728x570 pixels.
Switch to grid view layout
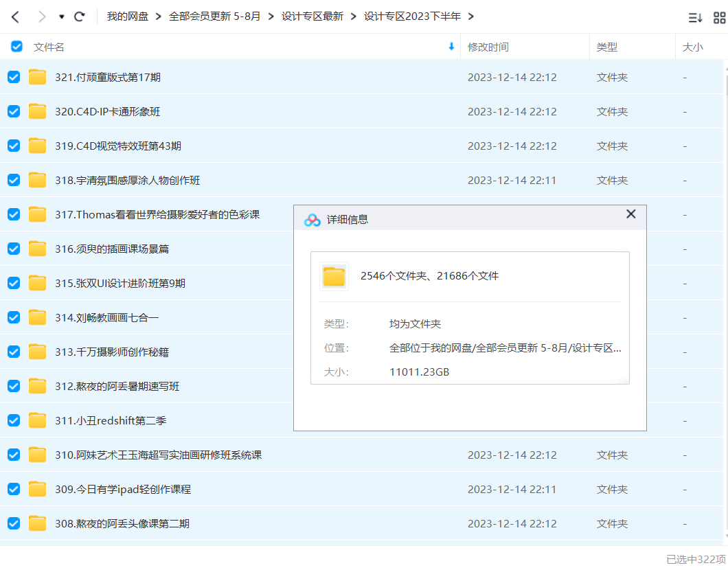[719, 17]
